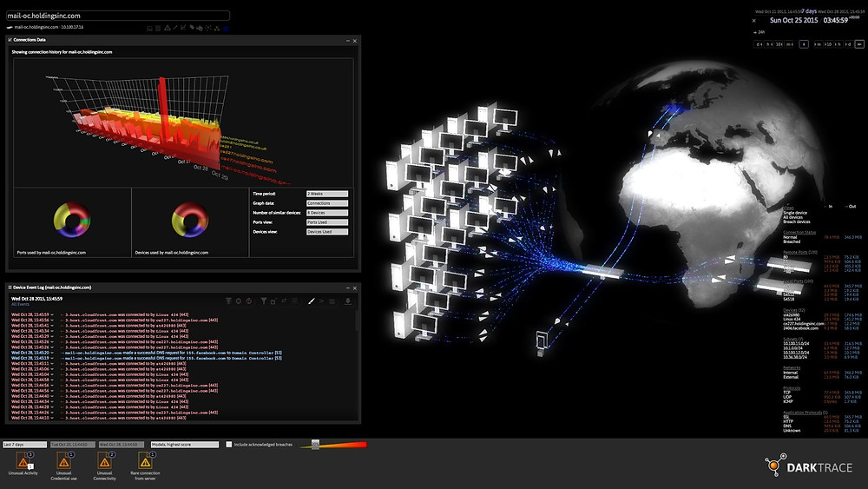
Task: Open the Devices view dropdown
Action: (327, 232)
